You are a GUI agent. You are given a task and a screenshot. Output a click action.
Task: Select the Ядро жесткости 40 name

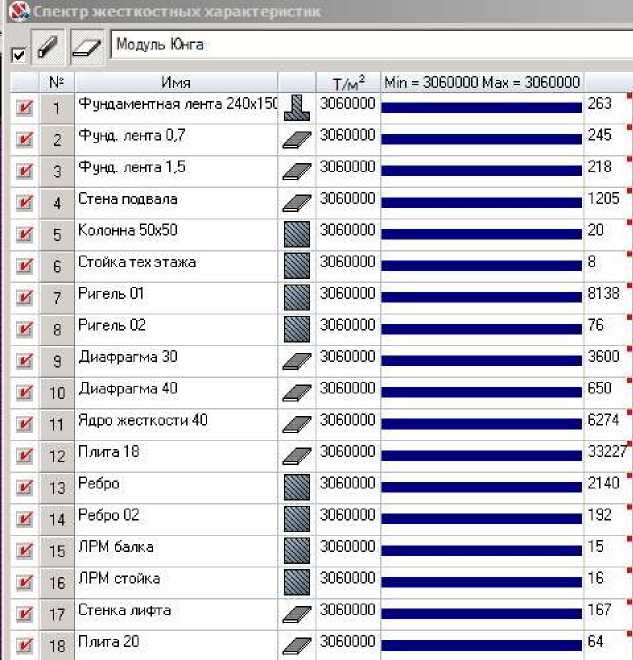[x=143, y=420]
